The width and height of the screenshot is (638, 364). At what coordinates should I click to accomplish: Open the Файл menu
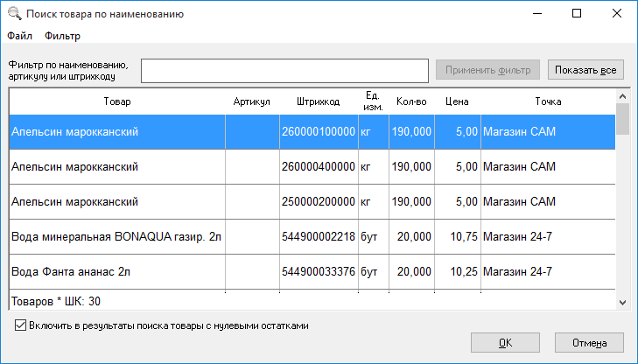(19, 36)
